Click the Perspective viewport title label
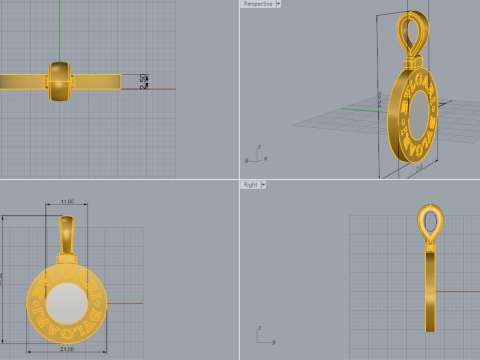This screenshot has height=360, width=480. pyautogui.click(x=258, y=4)
